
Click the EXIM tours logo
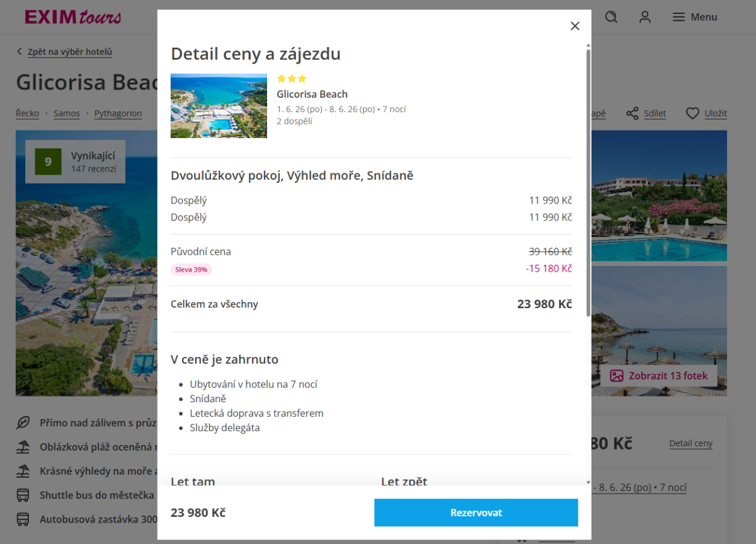(72, 17)
